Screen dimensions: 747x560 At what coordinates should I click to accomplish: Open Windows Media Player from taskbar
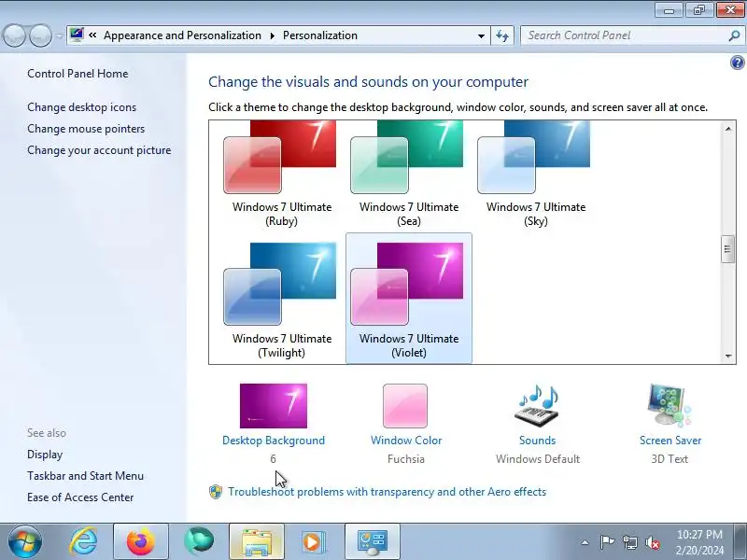pyautogui.click(x=315, y=542)
